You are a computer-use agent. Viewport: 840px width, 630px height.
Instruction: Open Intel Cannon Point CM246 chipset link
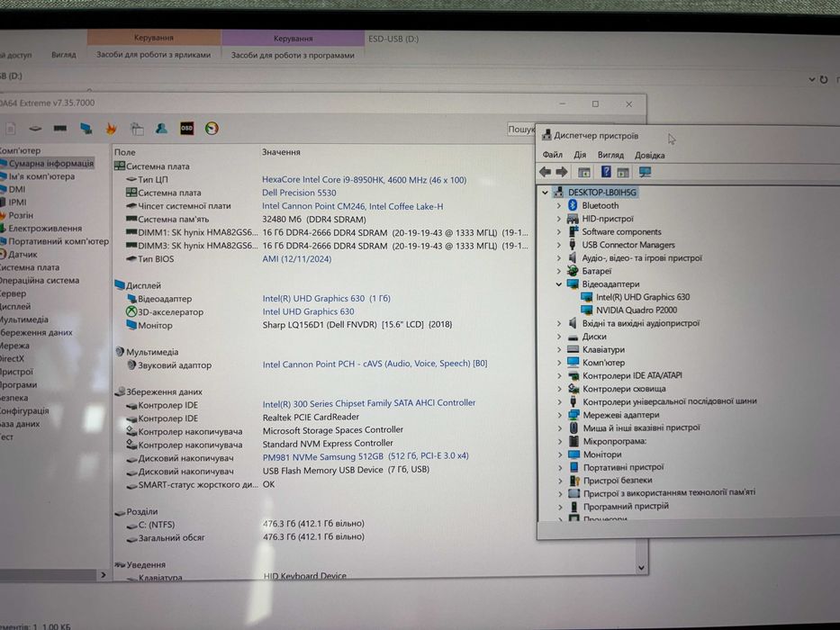pyautogui.click(x=352, y=206)
